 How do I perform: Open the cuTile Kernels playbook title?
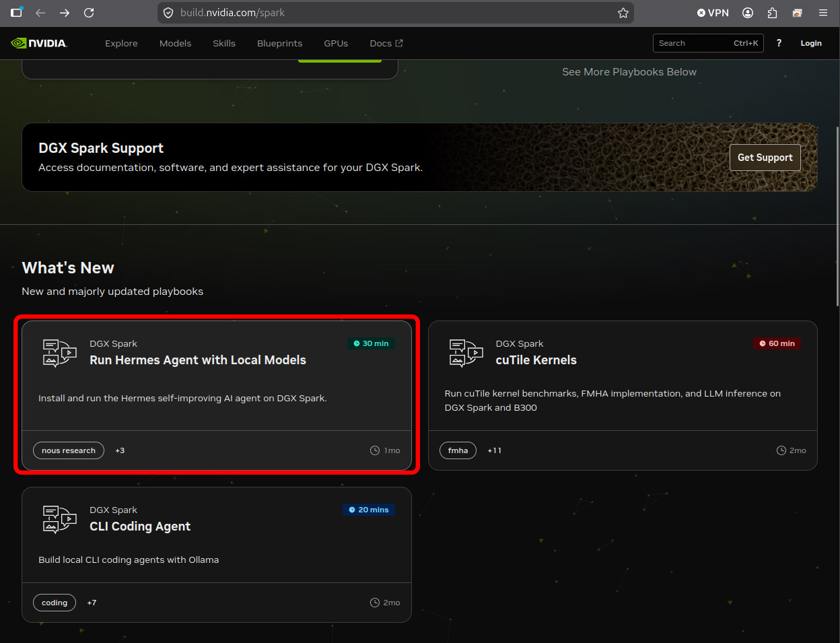click(536, 360)
